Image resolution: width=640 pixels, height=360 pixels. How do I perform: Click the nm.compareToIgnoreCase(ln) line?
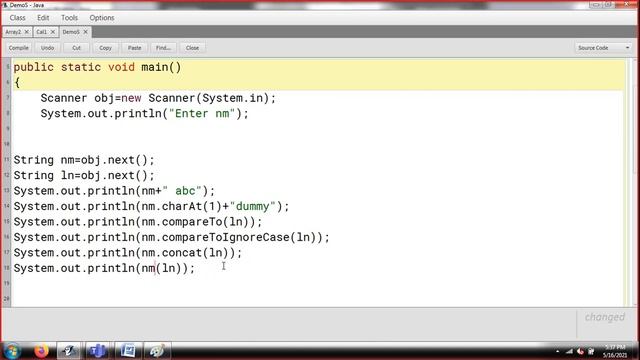coord(171,238)
